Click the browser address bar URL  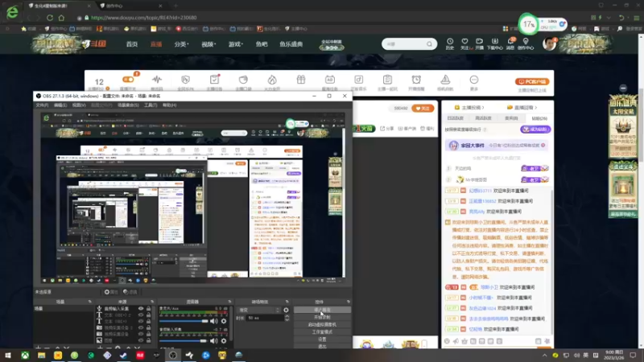click(x=144, y=18)
